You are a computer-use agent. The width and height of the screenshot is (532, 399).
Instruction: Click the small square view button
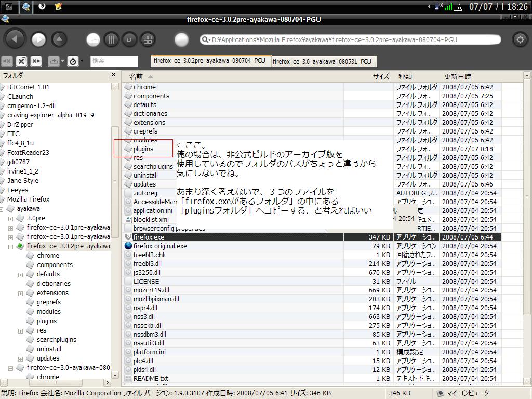coord(129,40)
